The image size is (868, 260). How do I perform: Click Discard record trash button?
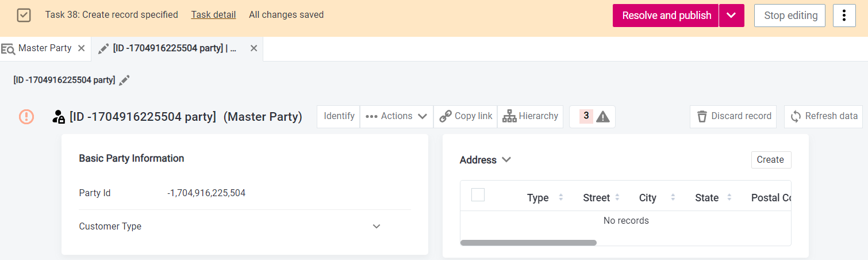[733, 116]
